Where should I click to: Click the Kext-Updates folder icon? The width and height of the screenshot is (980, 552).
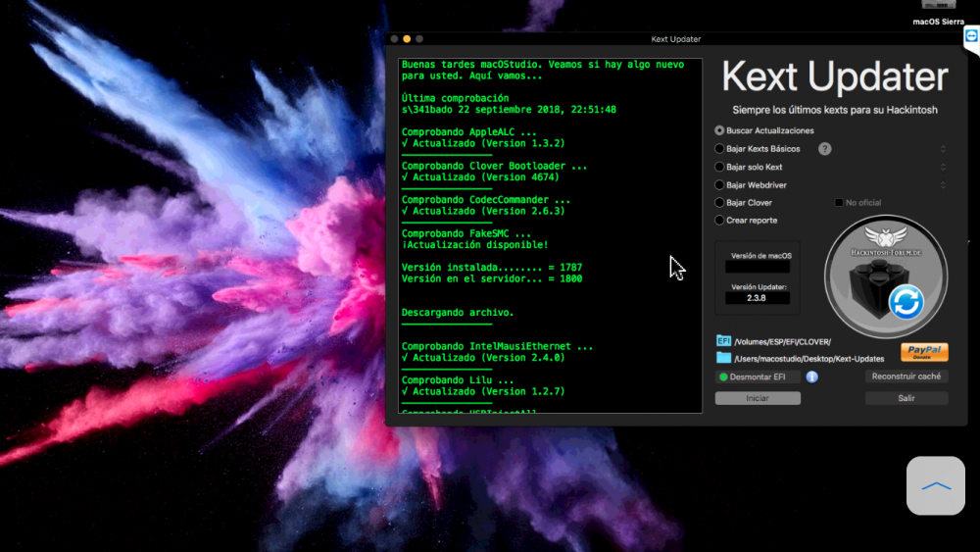(723, 358)
